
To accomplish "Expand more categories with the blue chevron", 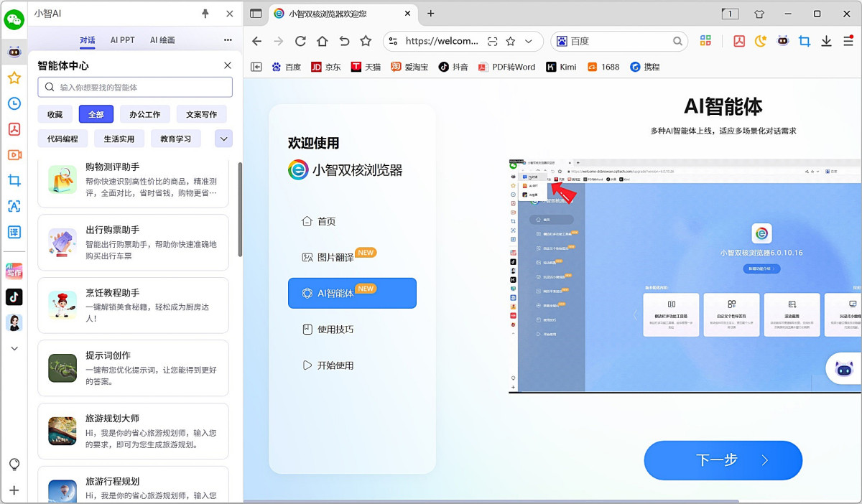I will [x=223, y=138].
